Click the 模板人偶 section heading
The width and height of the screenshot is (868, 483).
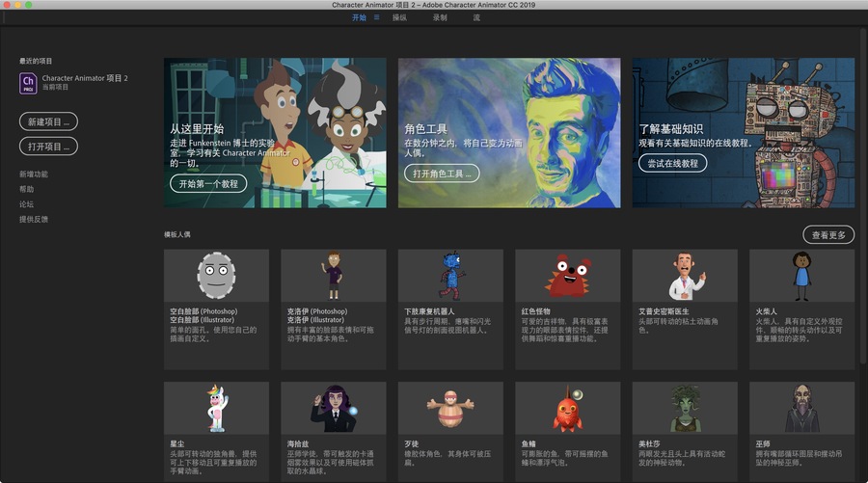pyautogui.click(x=177, y=234)
